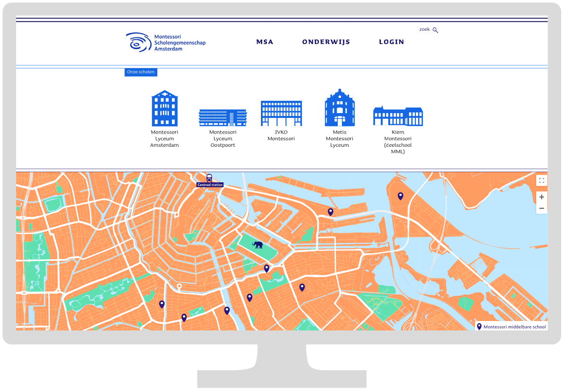Select the Onze scholen tab label
Screen dimensions: 564x392
click(141, 72)
